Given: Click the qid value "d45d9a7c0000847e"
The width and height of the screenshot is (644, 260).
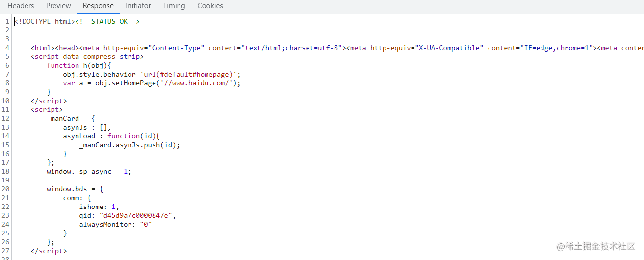Looking at the screenshot, I should tap(137, 215).
